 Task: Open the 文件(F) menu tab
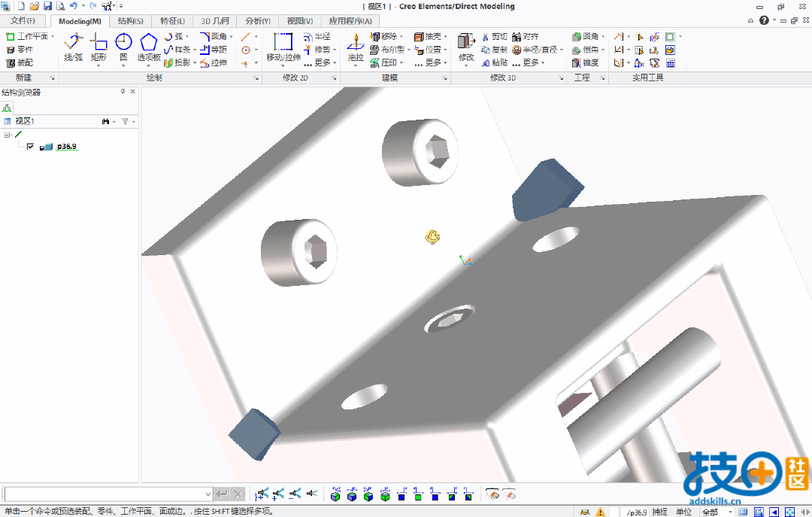point(23,21)
